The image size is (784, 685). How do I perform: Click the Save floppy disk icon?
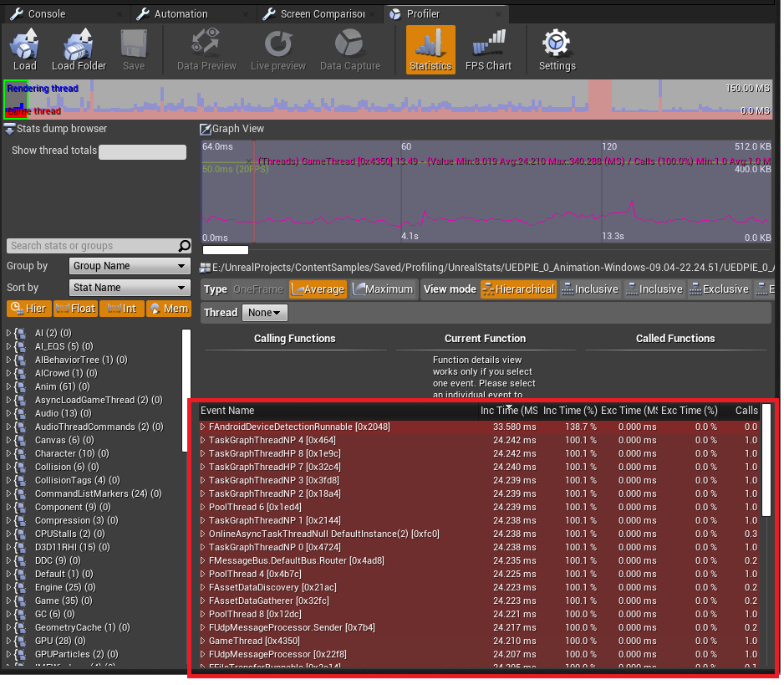click(x=134, y=44)
